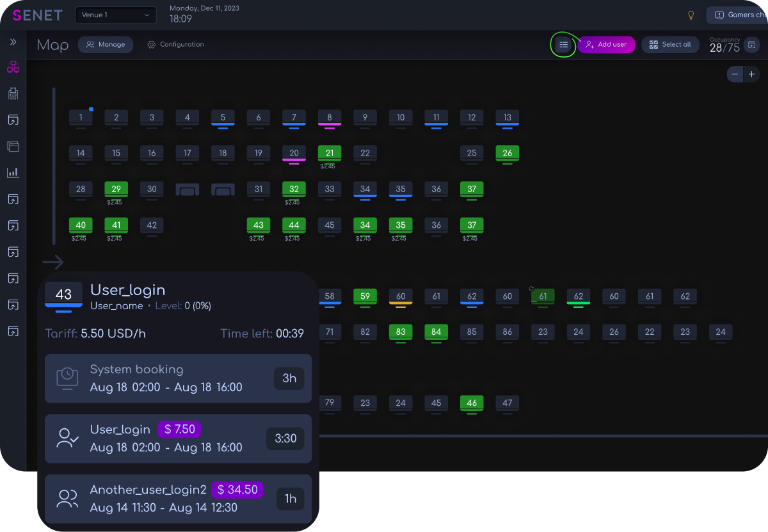Click the vertical scrollbar beside computer 1
The height and width of the screenshot is (532, 768).
pos(54,166)
